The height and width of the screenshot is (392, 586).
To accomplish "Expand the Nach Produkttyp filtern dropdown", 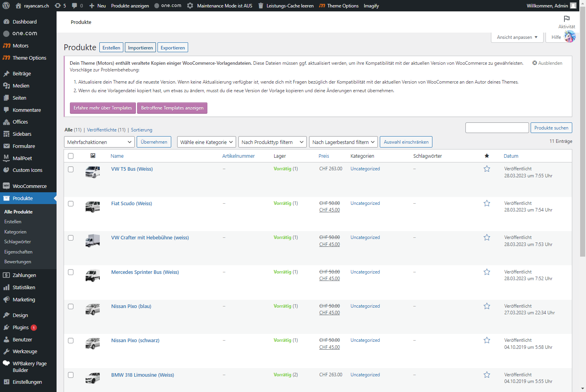I will click(x=273, y=142).
